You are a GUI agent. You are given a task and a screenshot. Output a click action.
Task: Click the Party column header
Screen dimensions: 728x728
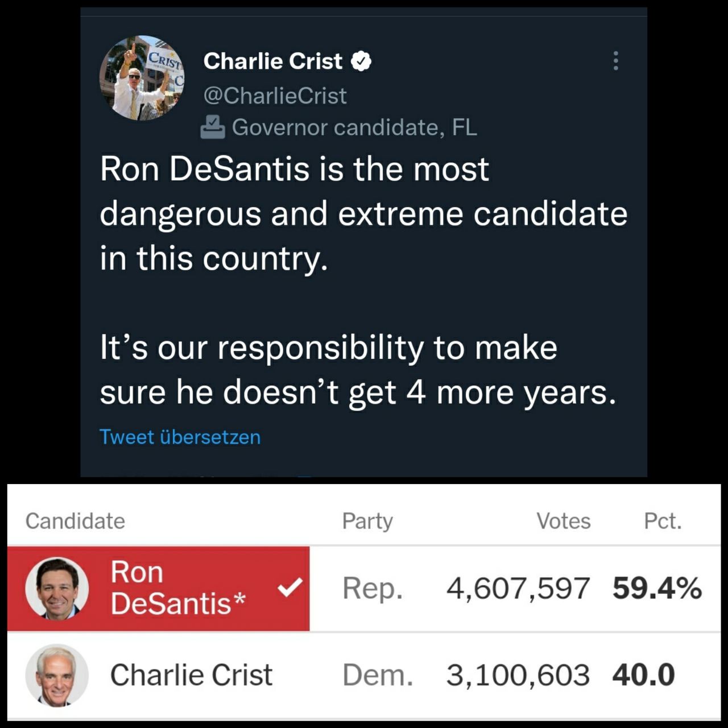(367, 521)
